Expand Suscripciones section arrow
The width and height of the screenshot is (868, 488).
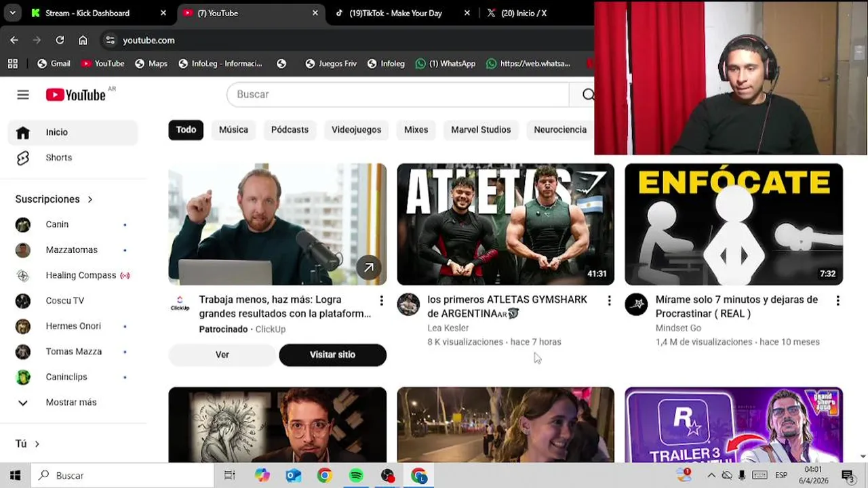tap(90, 199)
